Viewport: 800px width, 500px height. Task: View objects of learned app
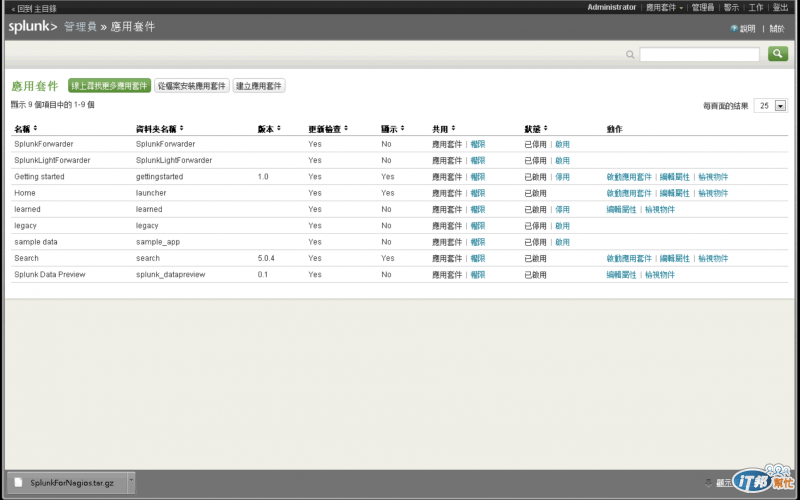tap(660, 210)
